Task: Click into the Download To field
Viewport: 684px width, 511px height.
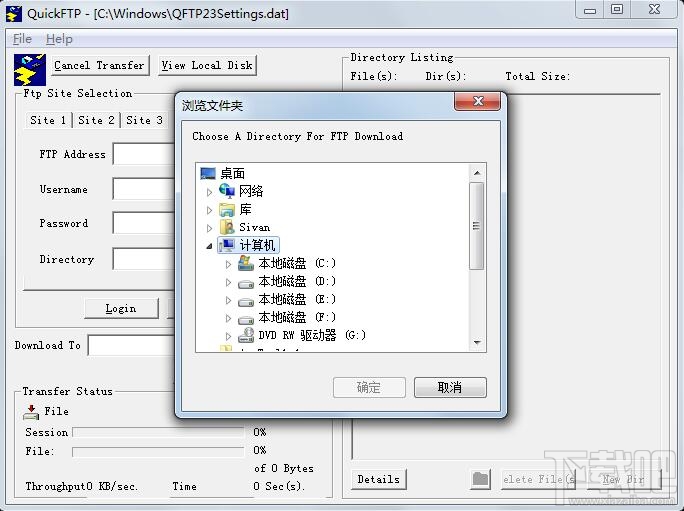Action: point(132,345)
